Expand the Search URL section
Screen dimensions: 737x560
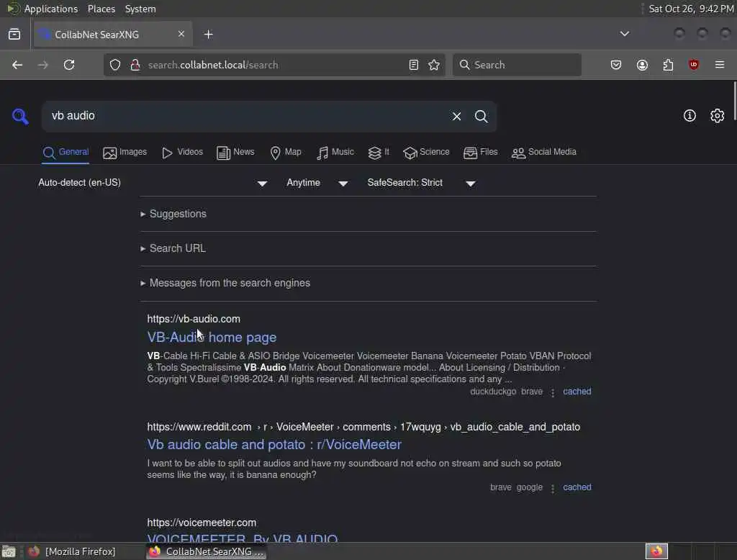[x=173, y=248]
